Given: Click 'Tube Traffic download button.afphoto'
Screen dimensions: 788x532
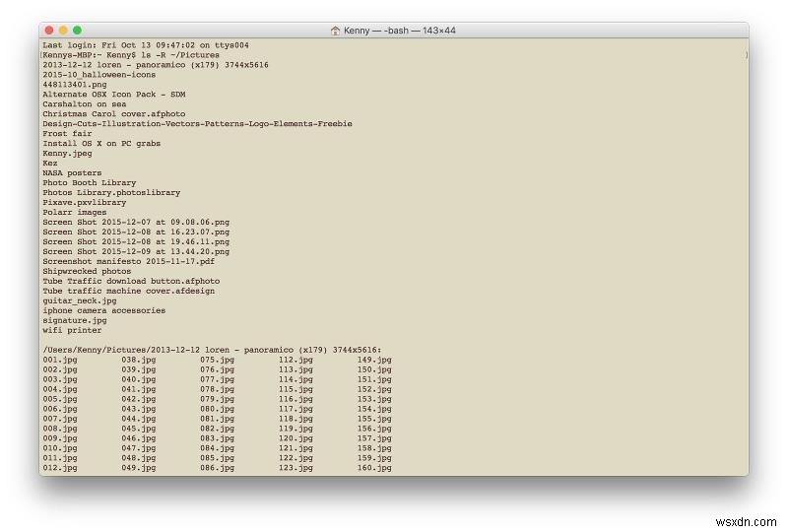Looking at the screenshot, I should click(x=131, y=281).
